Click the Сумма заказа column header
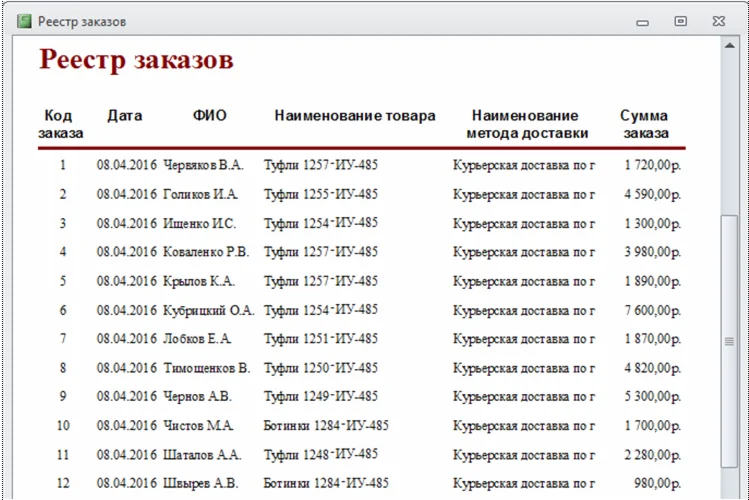The height and width of the screenshot is (500, 749). click(x=645, y=124)
